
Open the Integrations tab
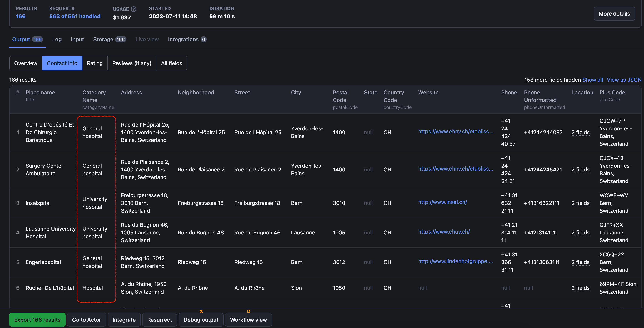pos(187,40)
